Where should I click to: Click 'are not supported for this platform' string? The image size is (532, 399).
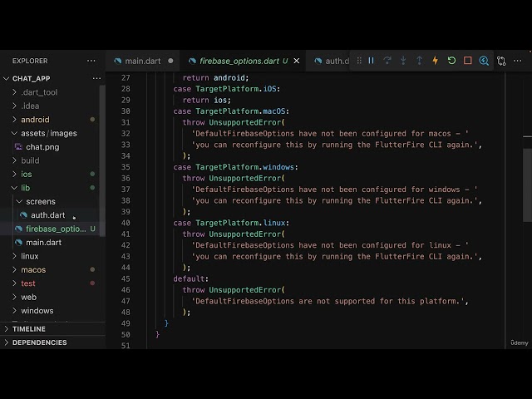(379, 301)
